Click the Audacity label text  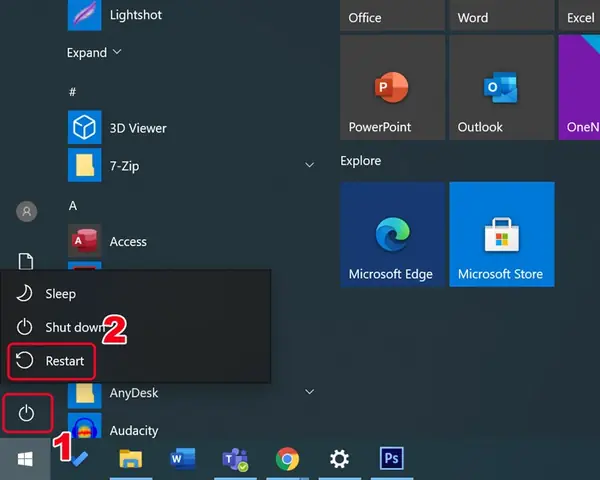[x=134, y=431]
